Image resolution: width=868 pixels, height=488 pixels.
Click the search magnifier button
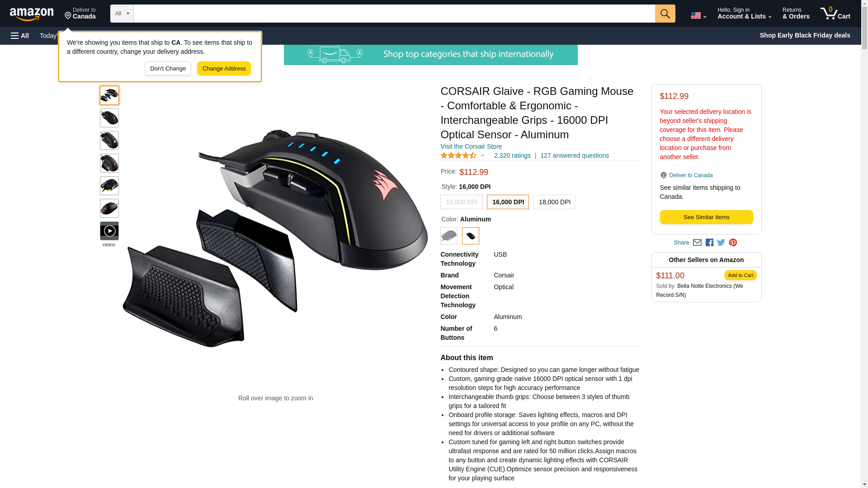coord(665,14)
